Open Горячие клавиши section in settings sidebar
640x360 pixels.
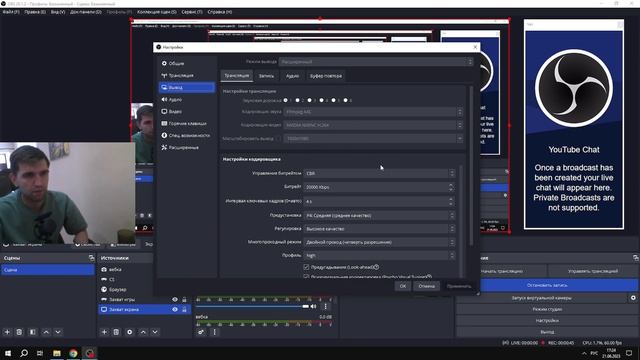tap(187, 123)
